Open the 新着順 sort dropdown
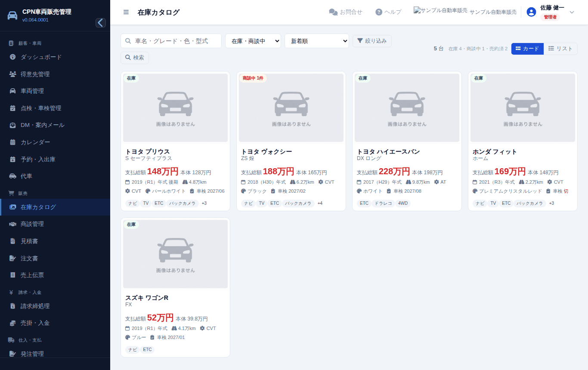 (317, 41)
